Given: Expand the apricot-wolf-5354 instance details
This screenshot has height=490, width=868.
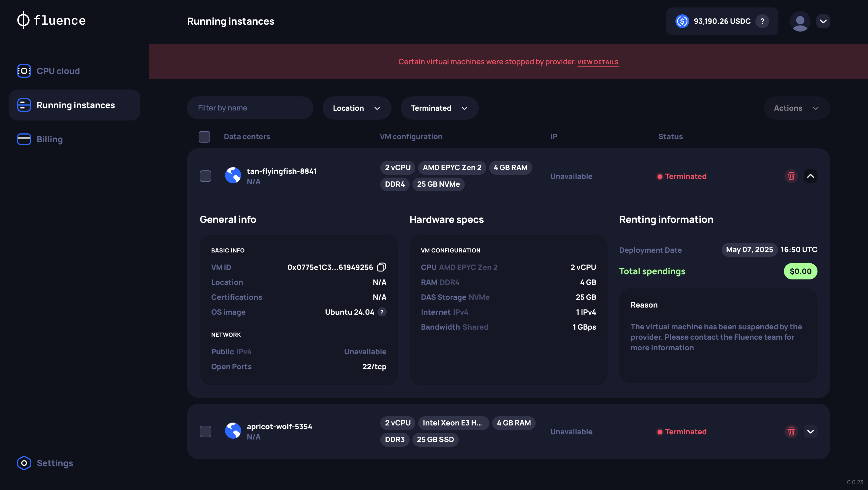Looking at the screenshot, I should (x=811, y=431).
